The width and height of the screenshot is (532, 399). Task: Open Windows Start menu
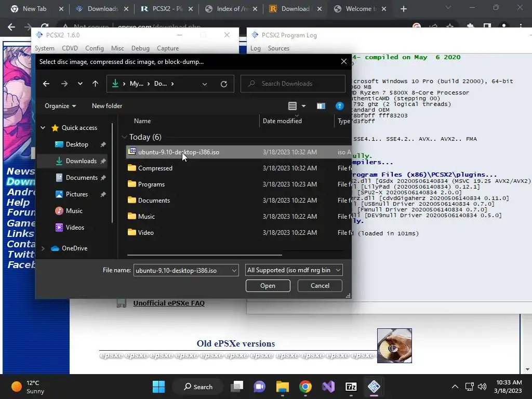(158, 387)
